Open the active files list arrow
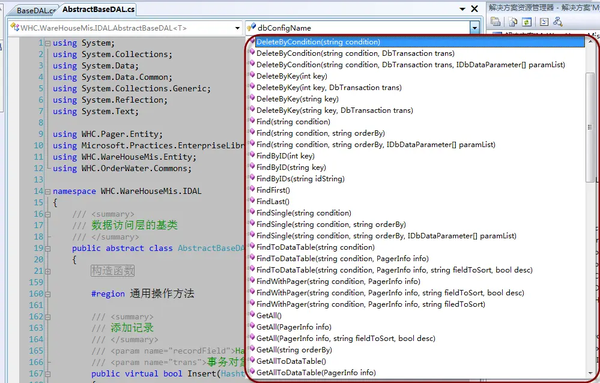The height and width of the screenshot is (383, 600). [462, 9]
